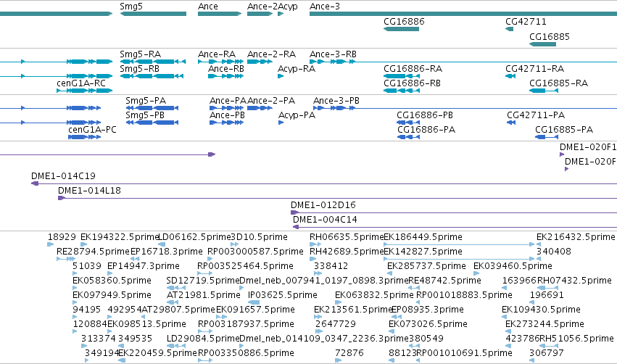Open transcript CG16885-RA

tap(544, 91)
